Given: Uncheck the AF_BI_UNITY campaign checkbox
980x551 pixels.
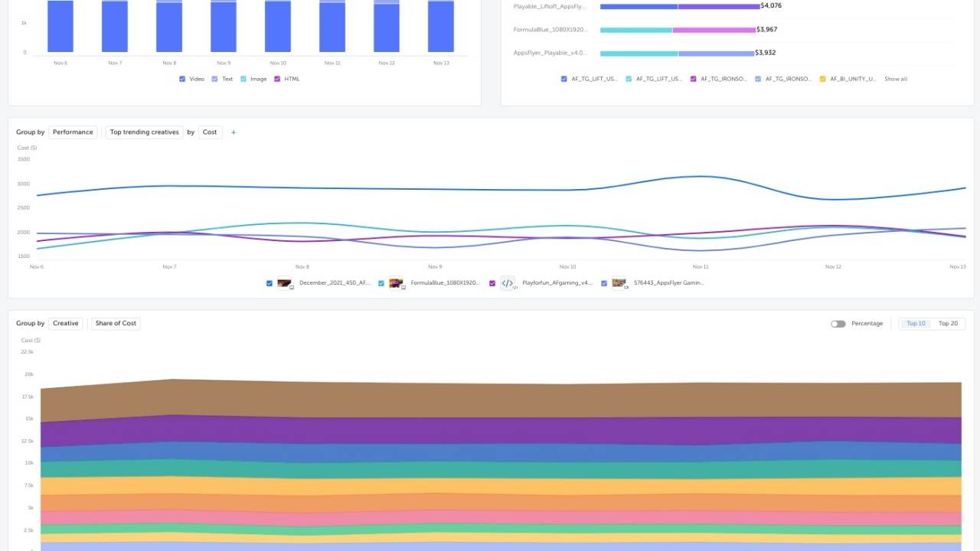Looking at the screenshot, I should (822, 79).
